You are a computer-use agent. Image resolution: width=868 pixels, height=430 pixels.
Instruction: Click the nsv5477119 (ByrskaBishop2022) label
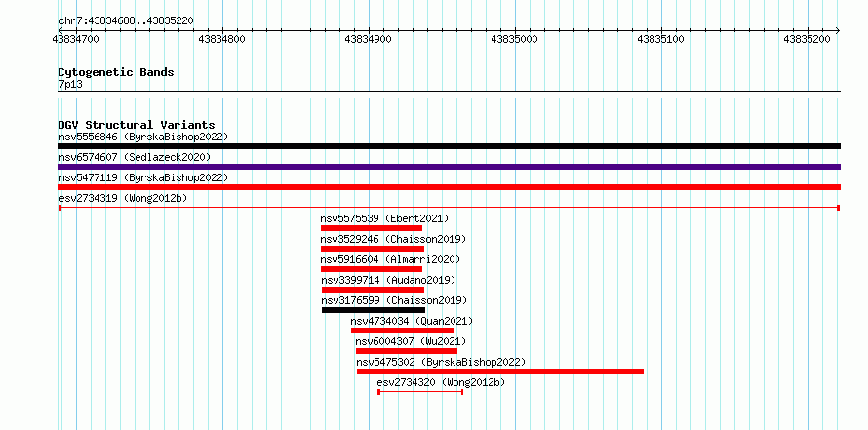click(x=143, y=177)
